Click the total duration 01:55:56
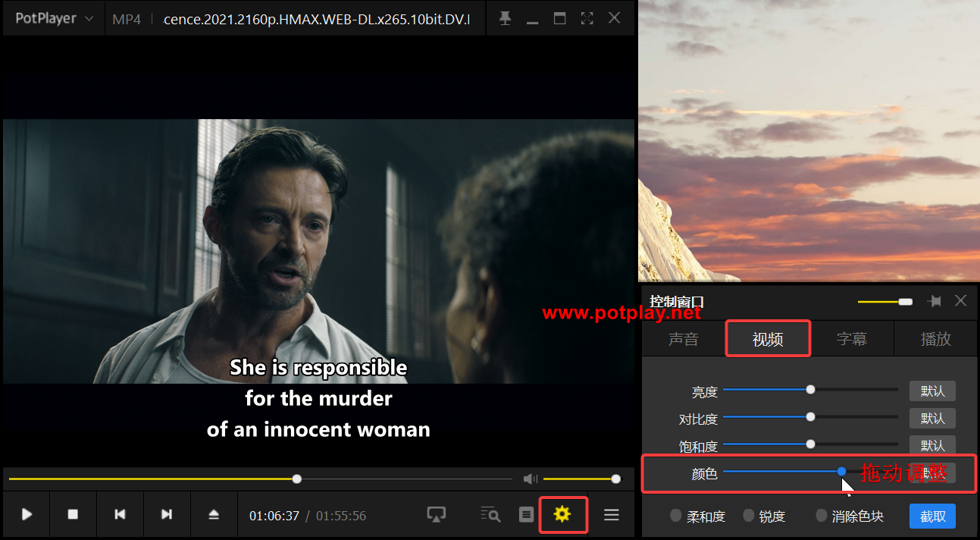980x540 pixels. (x=341, y=516)
